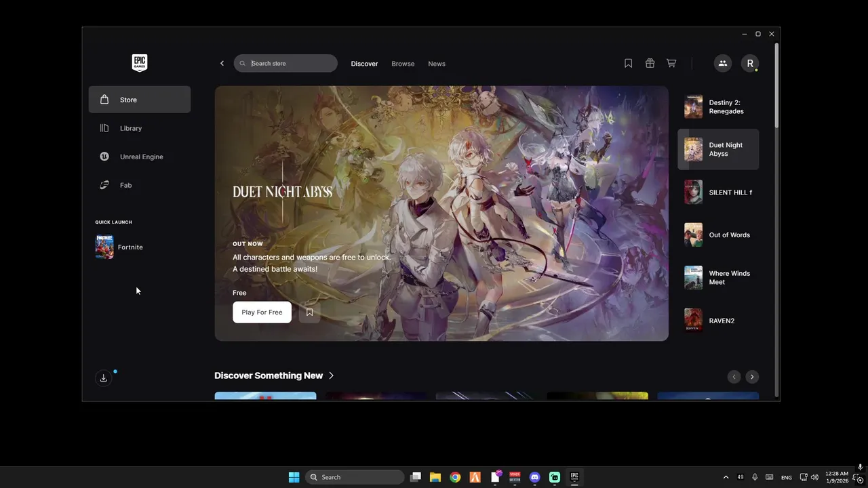Click the Play For Free button
Viewport: 868px width, 488px height.
(262, 312)
